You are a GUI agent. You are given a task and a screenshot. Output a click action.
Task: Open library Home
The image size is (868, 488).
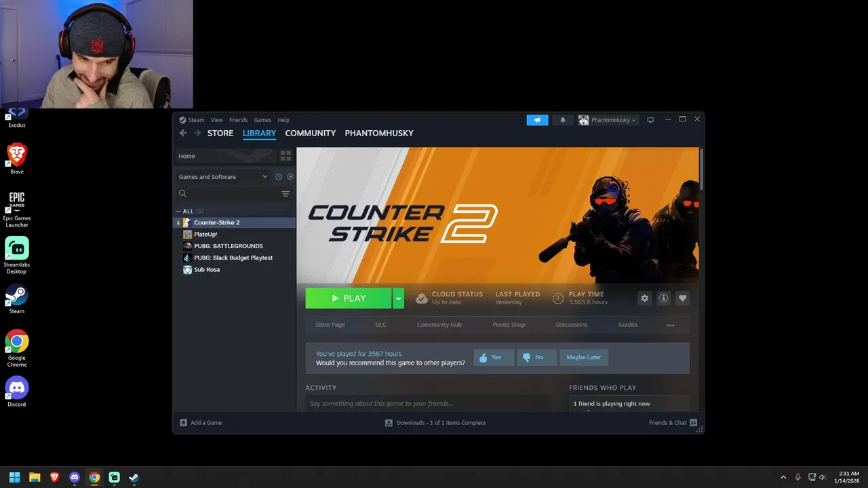click(225, 156)
